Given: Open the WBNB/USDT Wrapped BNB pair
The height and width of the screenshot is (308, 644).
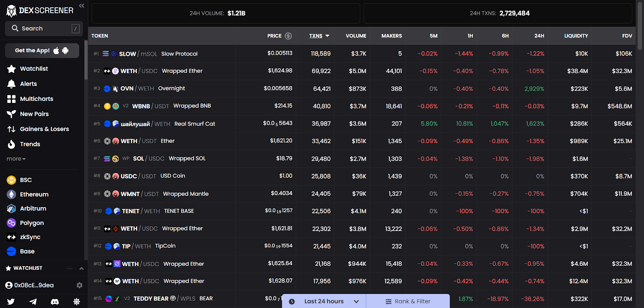Looking at the screenshot, I should point(362,106).
